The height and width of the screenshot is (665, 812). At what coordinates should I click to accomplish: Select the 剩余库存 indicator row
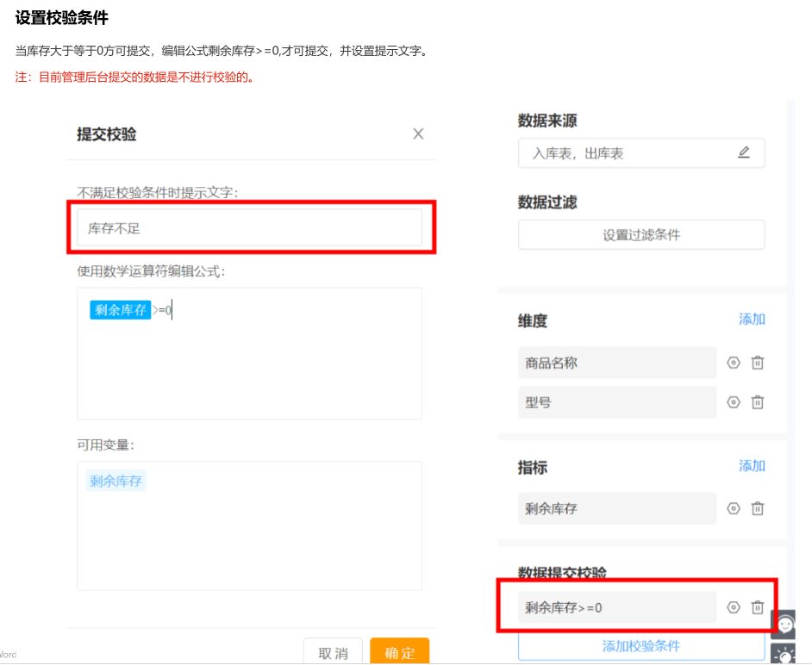point(617,509)
